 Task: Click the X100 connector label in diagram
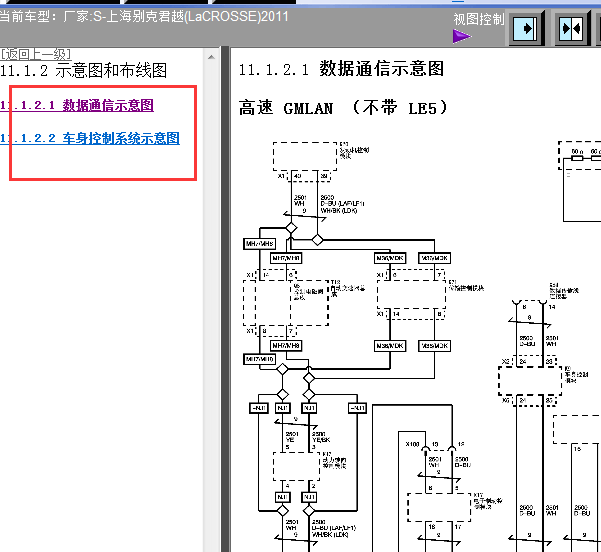412,444
